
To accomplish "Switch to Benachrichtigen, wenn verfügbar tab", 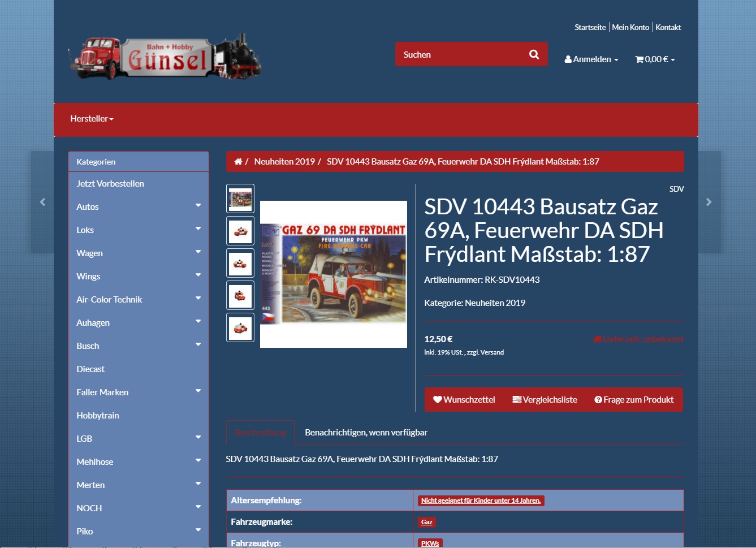I will [x=366, y=433].
